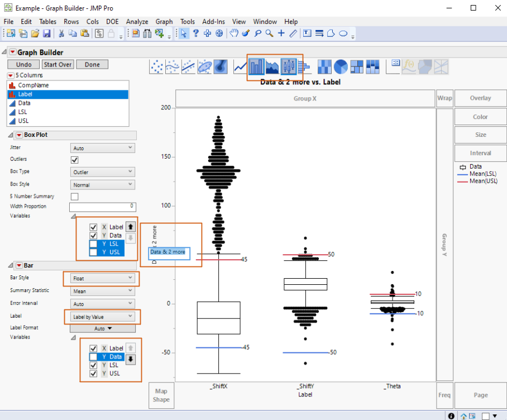Click the Start Over button

point(58,64)
